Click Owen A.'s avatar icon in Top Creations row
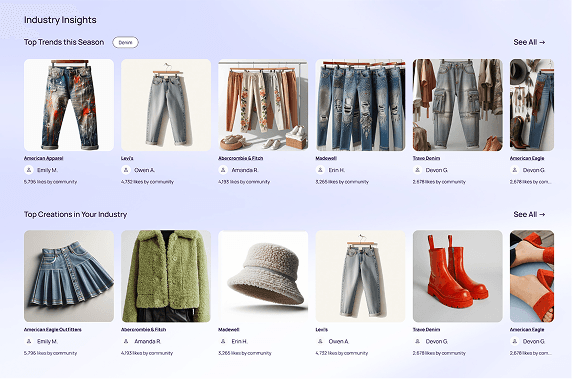This screenshot has width=572, height=379. tap(320, 341)
